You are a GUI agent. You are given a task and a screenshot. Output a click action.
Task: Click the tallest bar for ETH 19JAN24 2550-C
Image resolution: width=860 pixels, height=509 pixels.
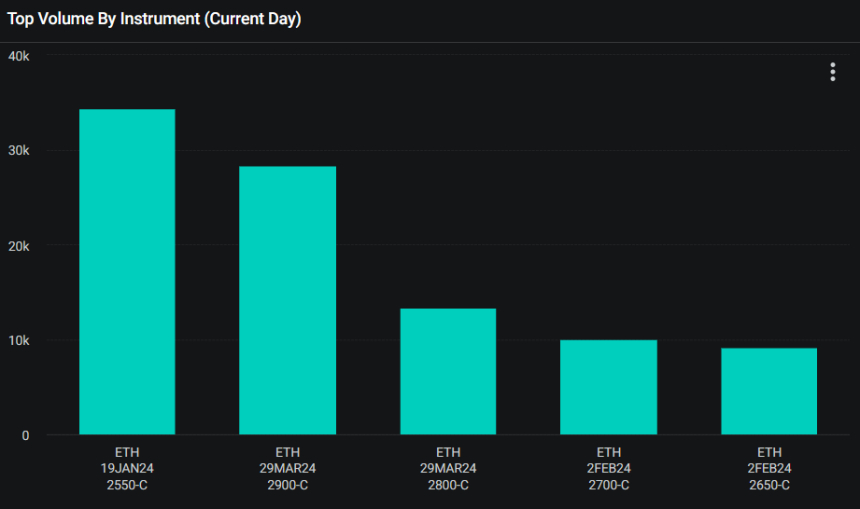coord(127,272)
